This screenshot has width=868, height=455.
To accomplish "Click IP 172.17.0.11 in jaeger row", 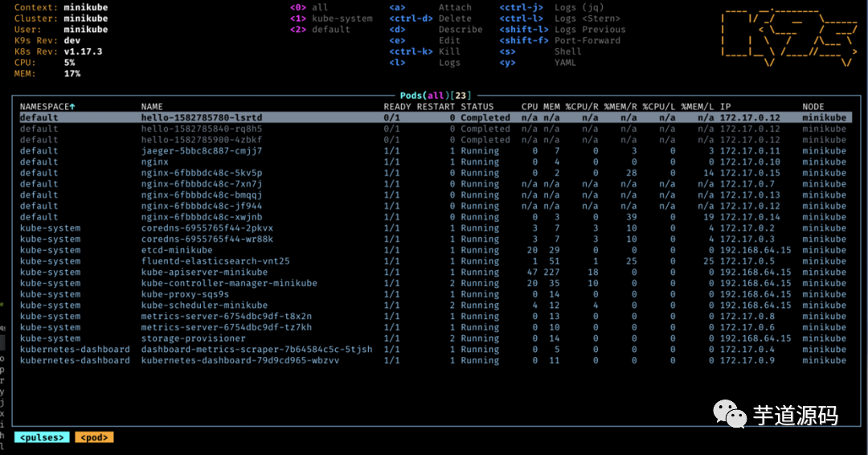I will pyautogui.click(x=750, y=150).
